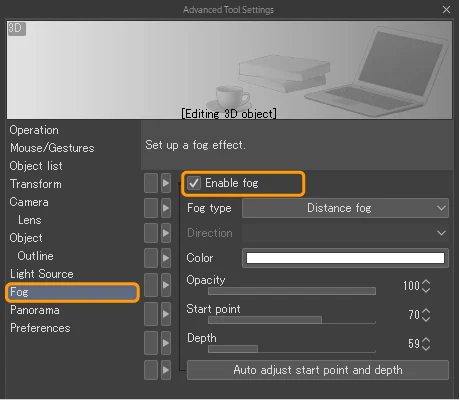Toggle the Enable fog checkbox
The image size is (460, 400).
(x=194, y=183)
